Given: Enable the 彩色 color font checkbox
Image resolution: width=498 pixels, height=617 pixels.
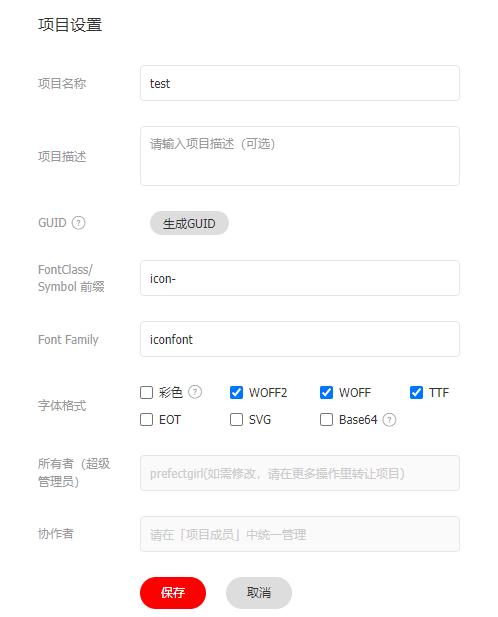Looking at the screenshot, I should click(x=146, y=392).
